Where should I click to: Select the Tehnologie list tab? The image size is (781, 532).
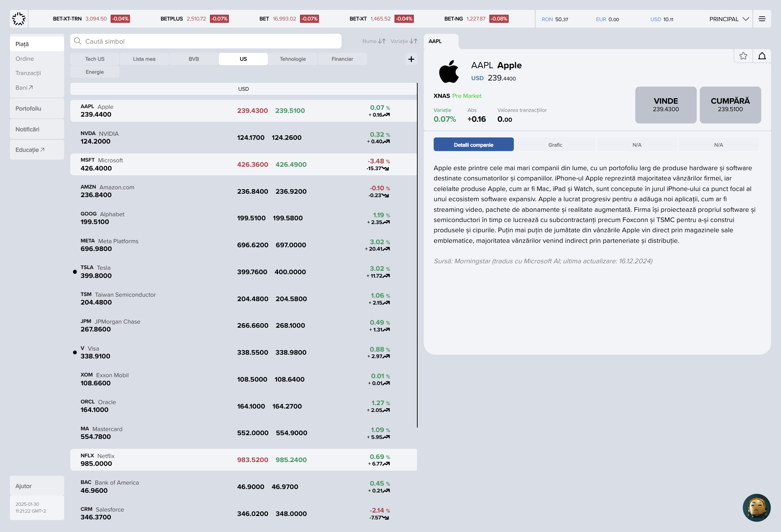tap(293, 59)
